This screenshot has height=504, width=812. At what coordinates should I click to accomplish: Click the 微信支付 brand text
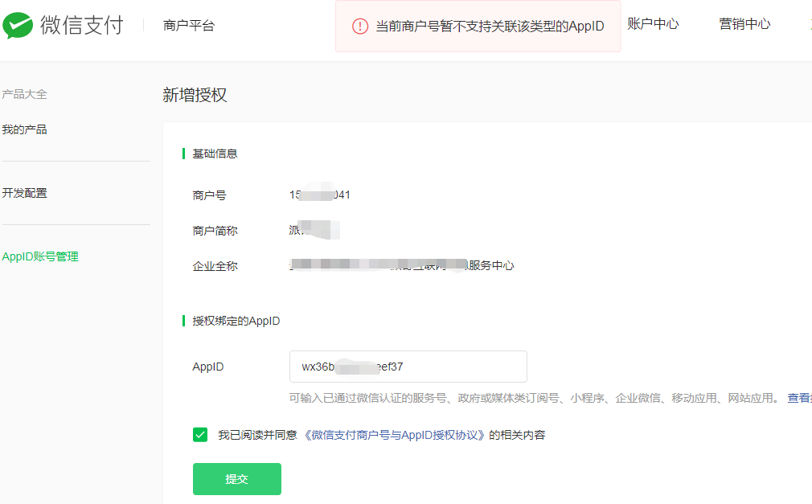point(82,25)
